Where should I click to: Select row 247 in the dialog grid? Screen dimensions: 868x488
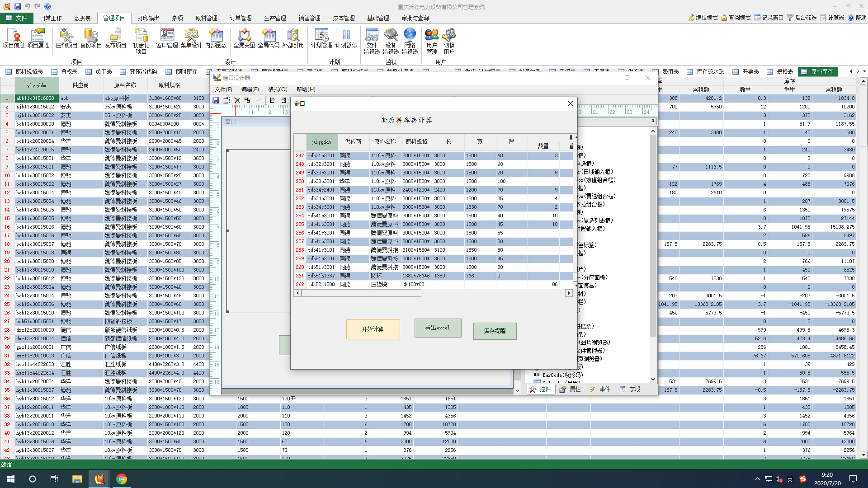(433, 155)
